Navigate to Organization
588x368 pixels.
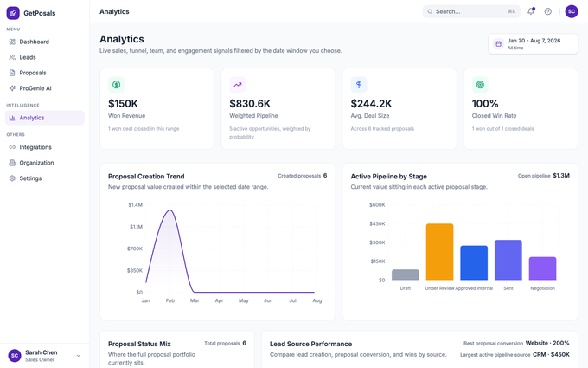[x=45, y=163]
